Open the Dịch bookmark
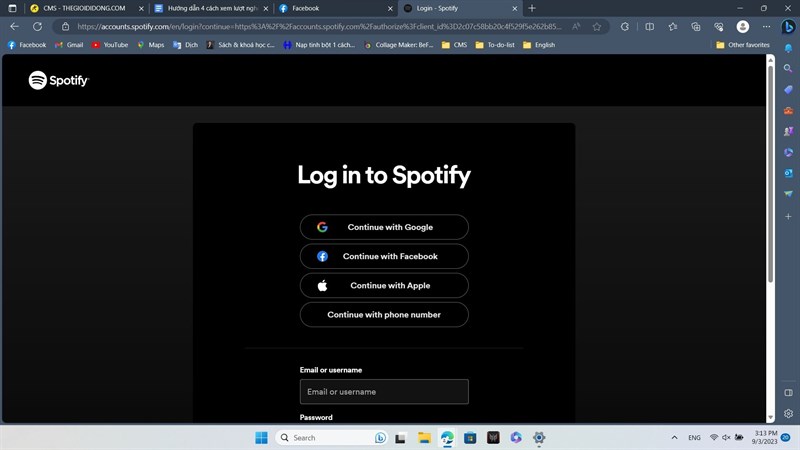 pos(185,45)
